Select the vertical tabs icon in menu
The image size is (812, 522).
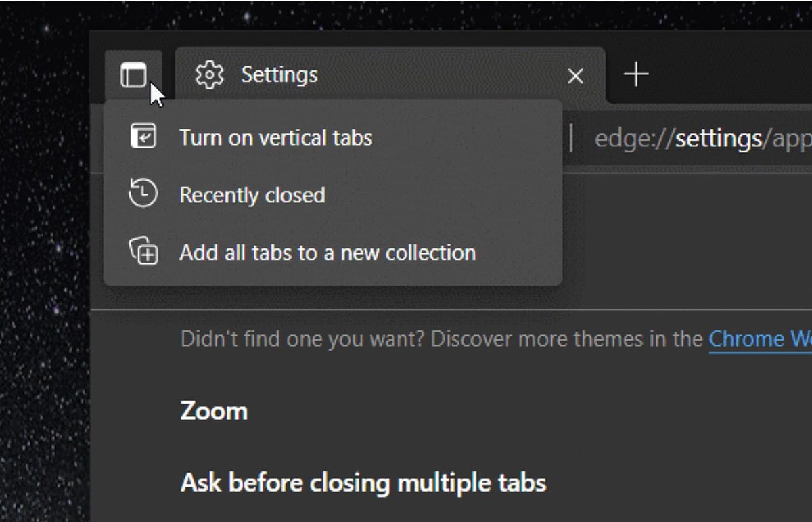pyautogui.click(x=143, y=137)
